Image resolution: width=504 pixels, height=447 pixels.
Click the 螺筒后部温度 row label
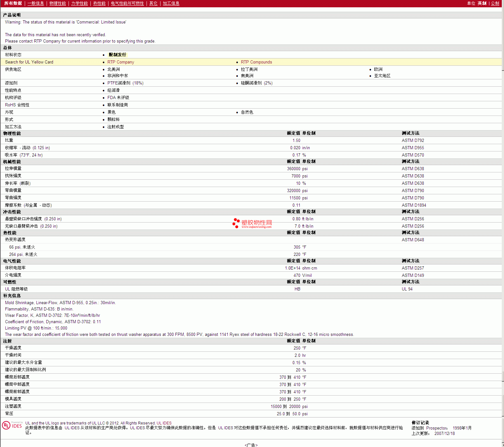click(x=17, y=377)
